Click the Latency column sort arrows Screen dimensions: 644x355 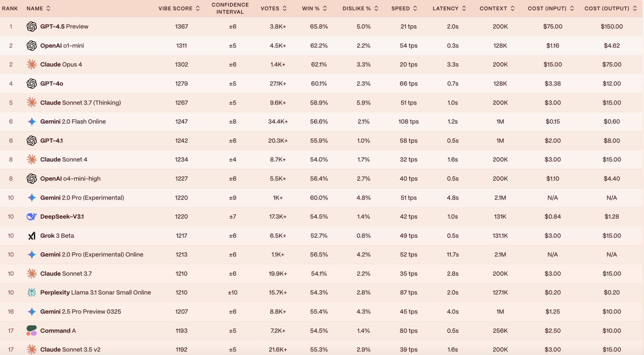tap(464, 9)
